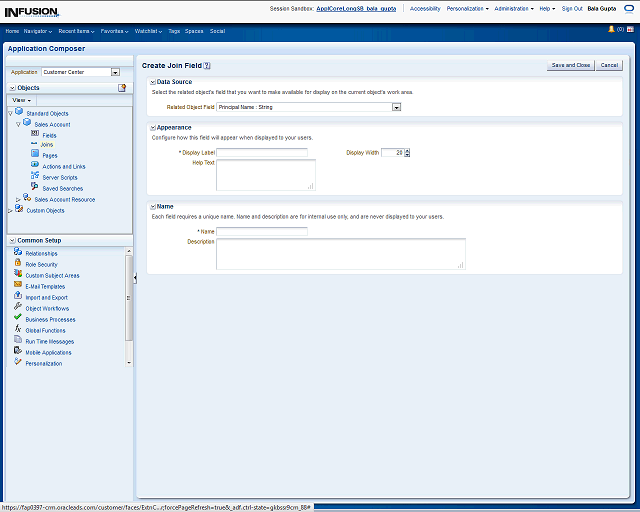
Task: Click the Display Label input field
Action: (262, 152)
